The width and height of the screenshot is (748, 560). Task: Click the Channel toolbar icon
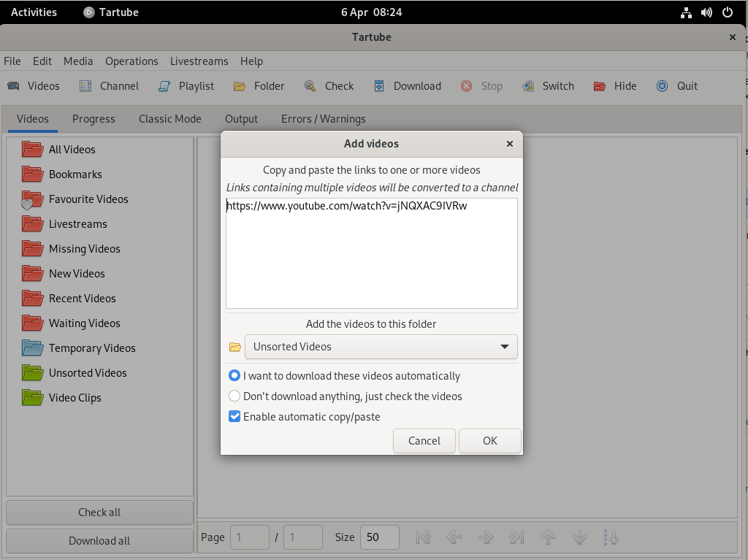click(85, 86)
